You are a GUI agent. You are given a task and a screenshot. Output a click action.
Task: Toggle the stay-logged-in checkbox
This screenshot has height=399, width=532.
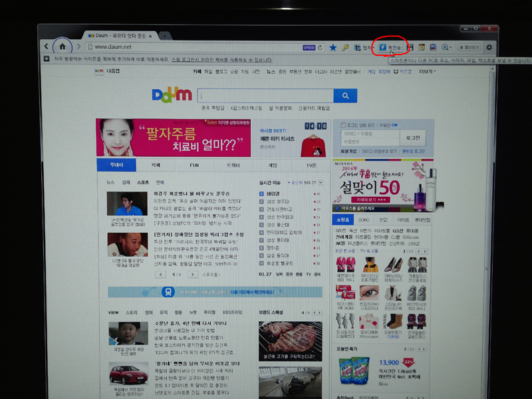point(343,125)
